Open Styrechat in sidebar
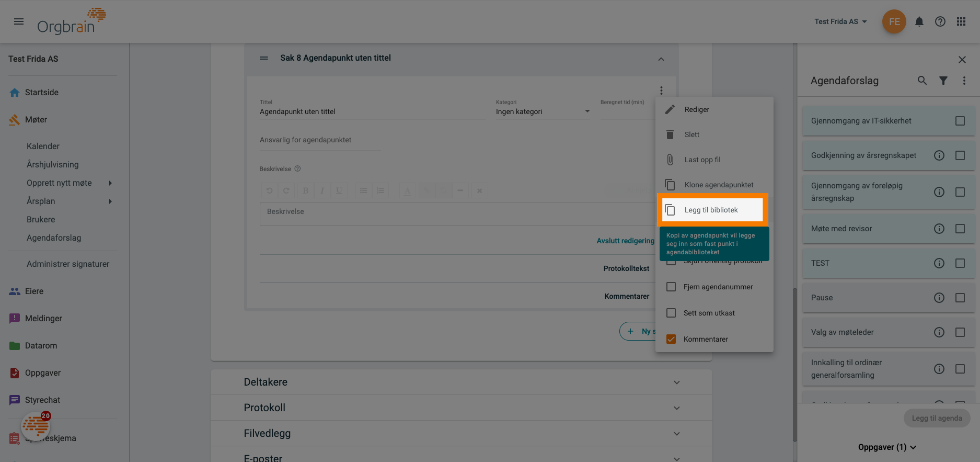This screenshot has height=462, width=980. [42, 400]
